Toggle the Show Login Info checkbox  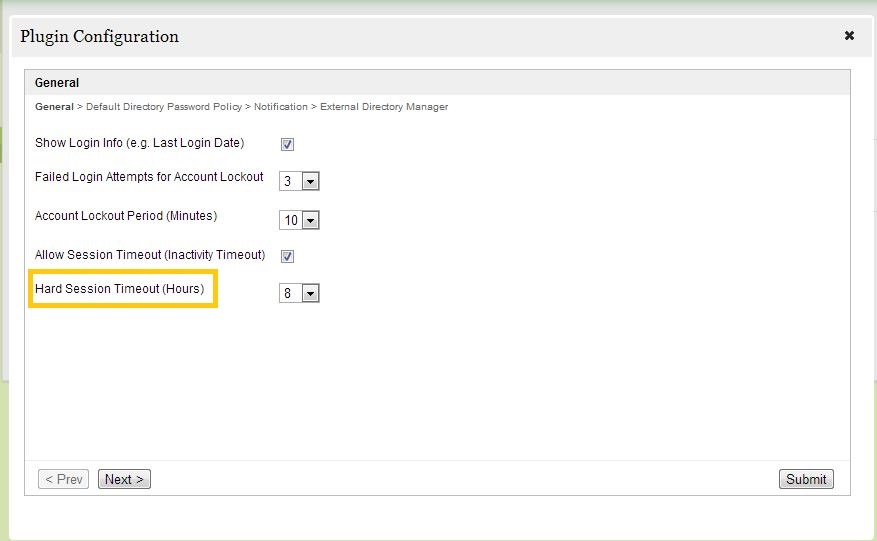tap(287, 144)
